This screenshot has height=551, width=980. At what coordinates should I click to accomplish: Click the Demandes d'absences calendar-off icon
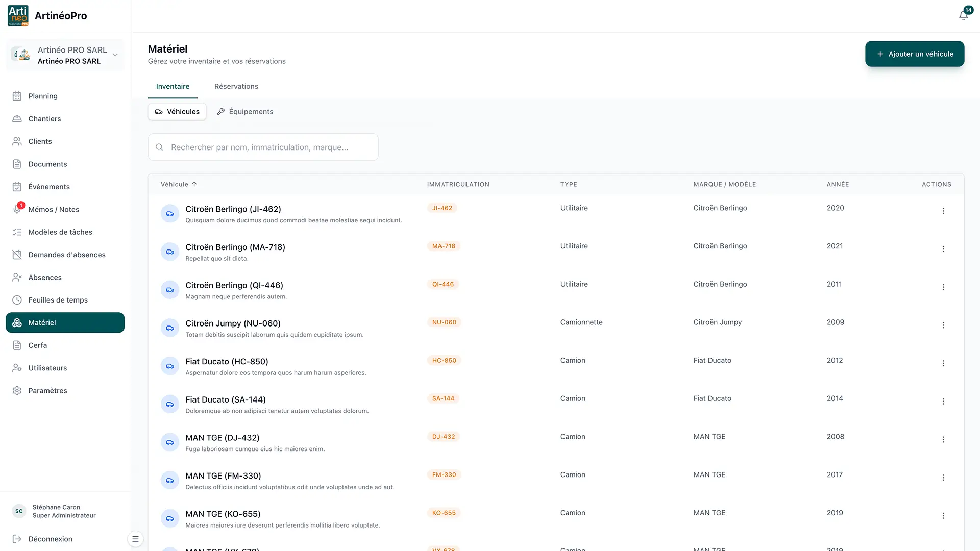17,255
